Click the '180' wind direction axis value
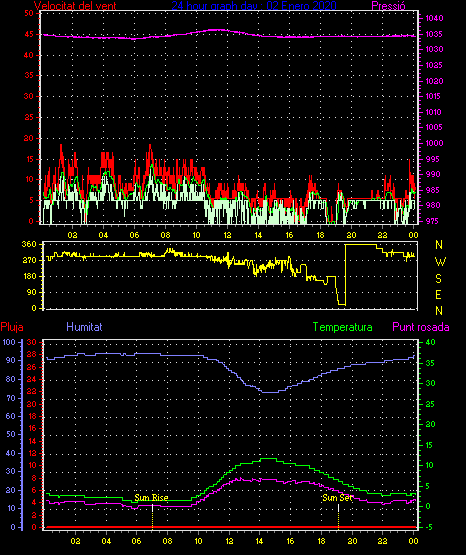 [29, 276]
